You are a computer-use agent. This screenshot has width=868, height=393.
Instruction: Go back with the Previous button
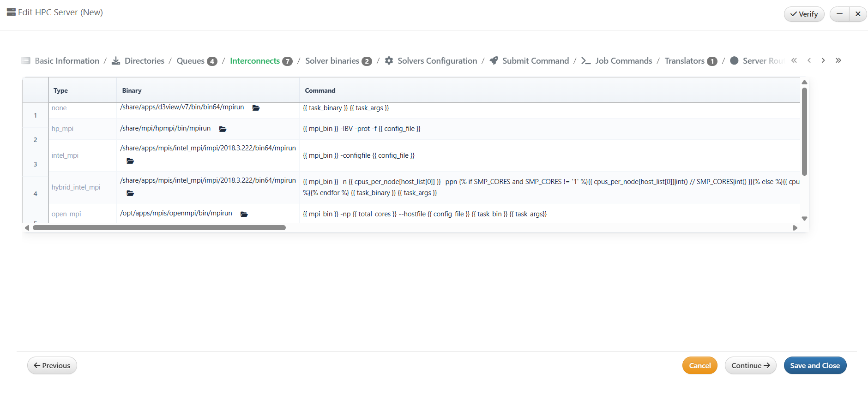pyautogui.click(x=52, y=365)
